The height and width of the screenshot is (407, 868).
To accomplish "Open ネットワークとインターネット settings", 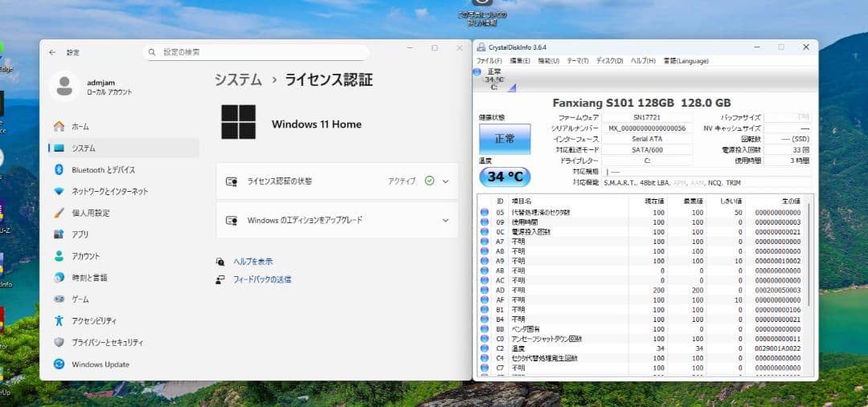I will (123, 191).
